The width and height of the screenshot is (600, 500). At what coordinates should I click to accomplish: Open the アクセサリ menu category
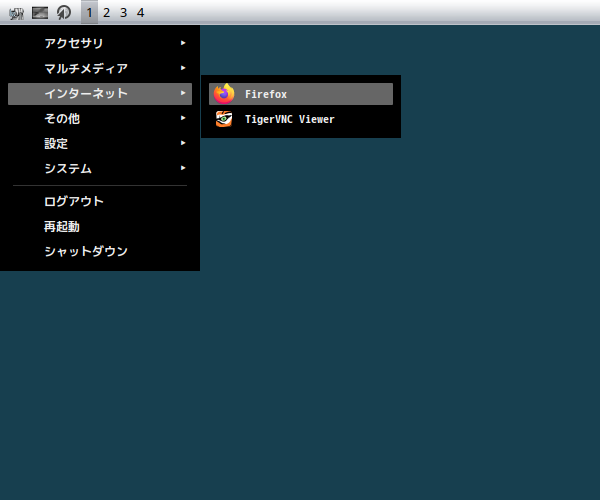100,43
